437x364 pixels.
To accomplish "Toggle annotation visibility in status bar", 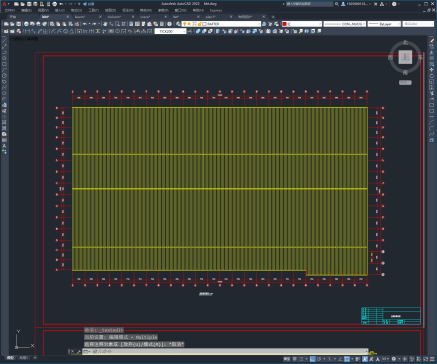I will (365, 359).
